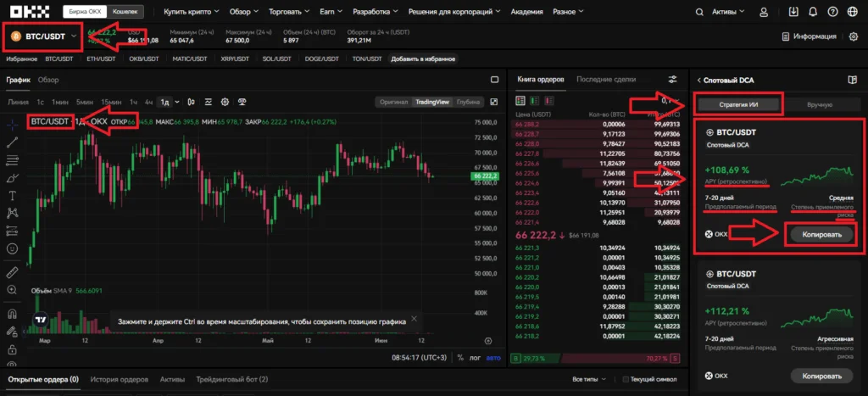Expand chart to fullscreen icon

click(494, 102)
